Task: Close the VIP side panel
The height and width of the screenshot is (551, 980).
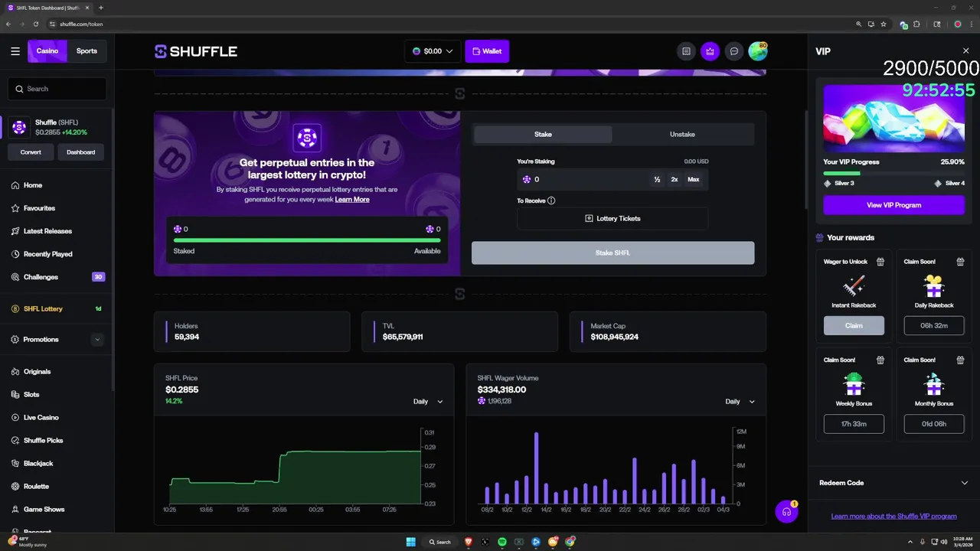Action: coord(965,51)
